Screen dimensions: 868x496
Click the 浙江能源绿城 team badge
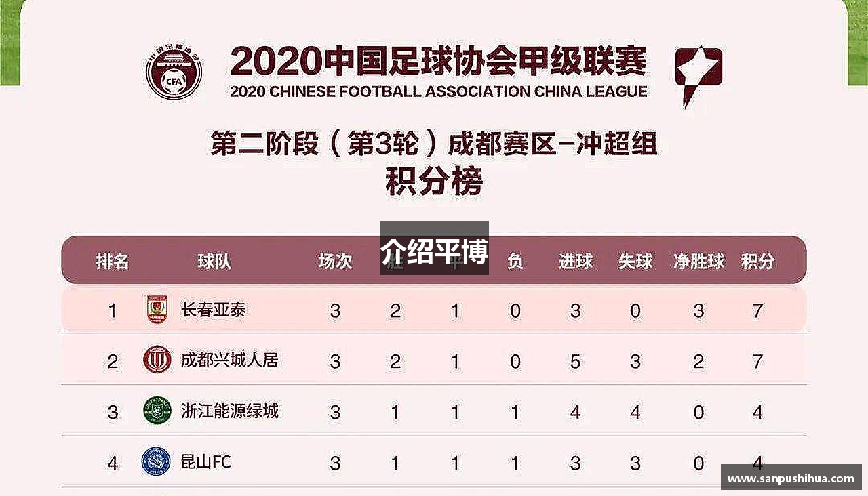pos(157,411)
